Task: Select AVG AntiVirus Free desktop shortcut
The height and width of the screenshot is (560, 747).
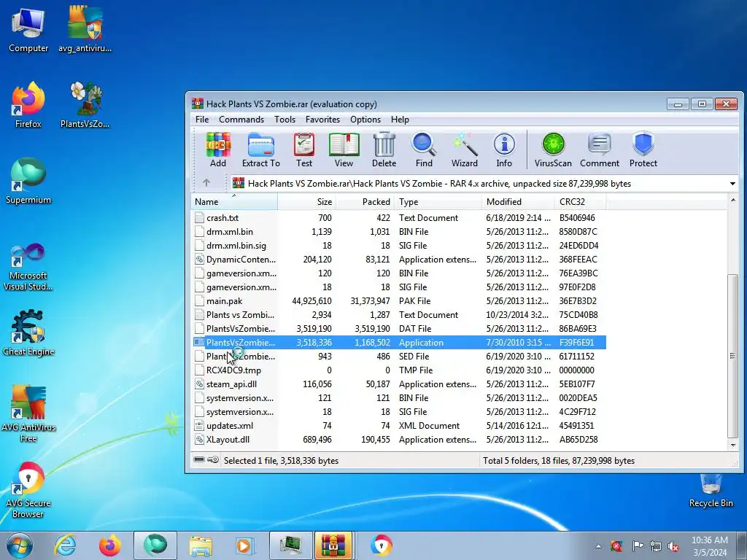Action: tap(28, 413)
